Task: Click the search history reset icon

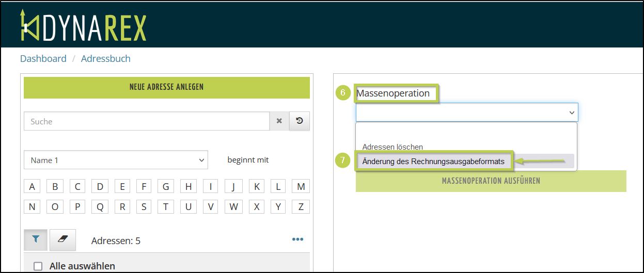Action: [300, 121]
